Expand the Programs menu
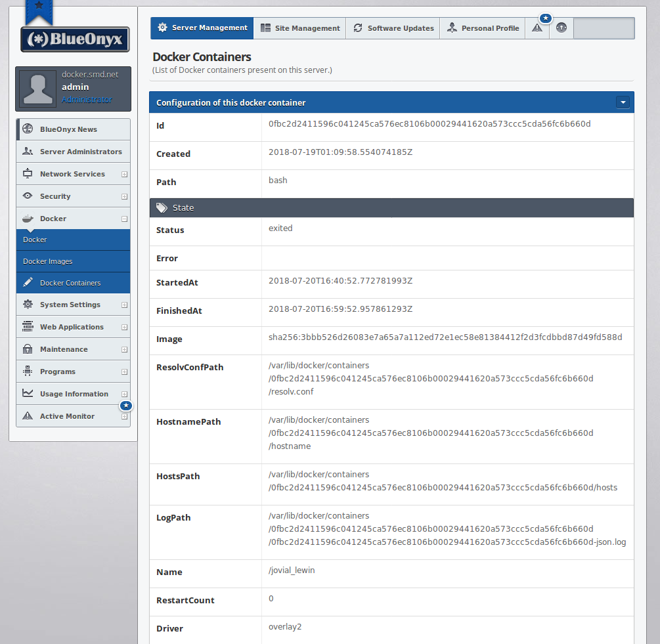This screenshot has width=660, height=644. [x=124, y=372]
